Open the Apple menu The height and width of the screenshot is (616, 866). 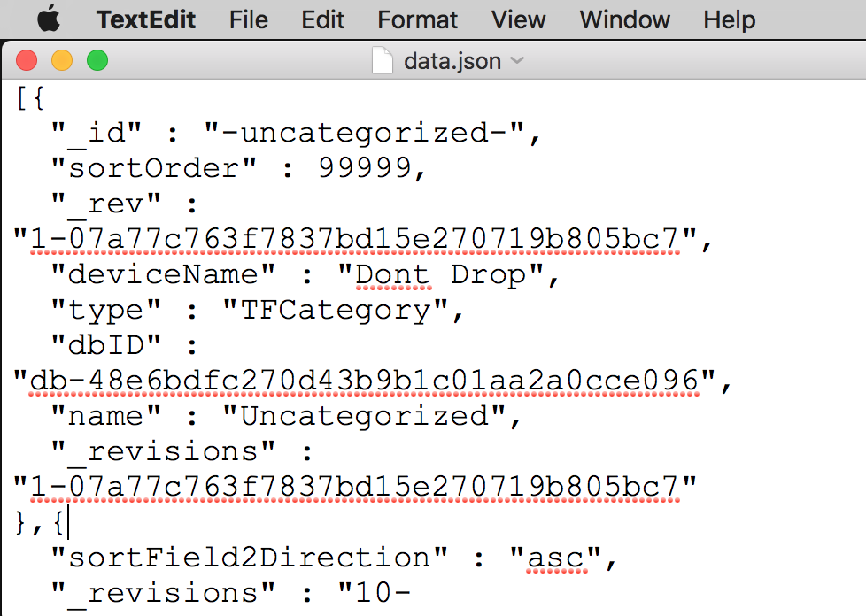49,19
